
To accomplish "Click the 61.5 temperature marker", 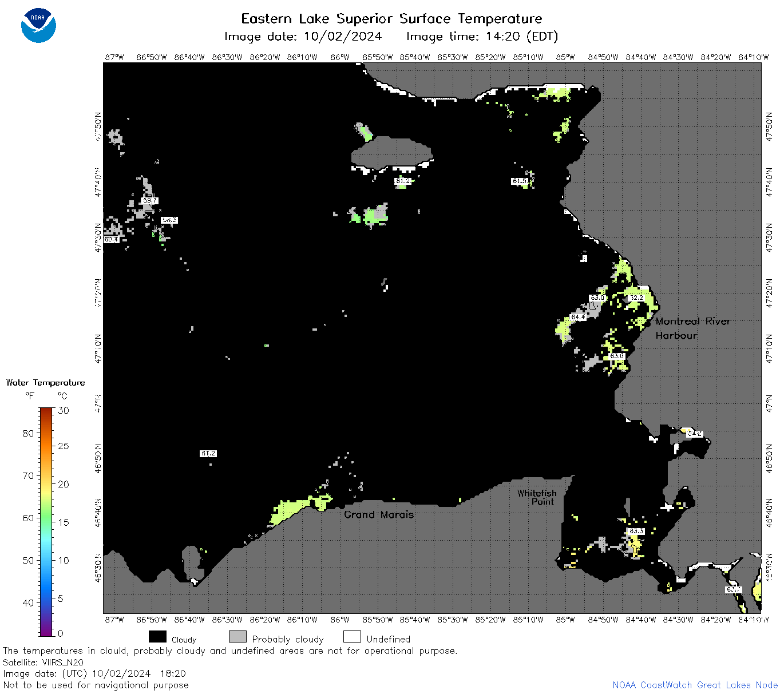I will tap(519, 181).
